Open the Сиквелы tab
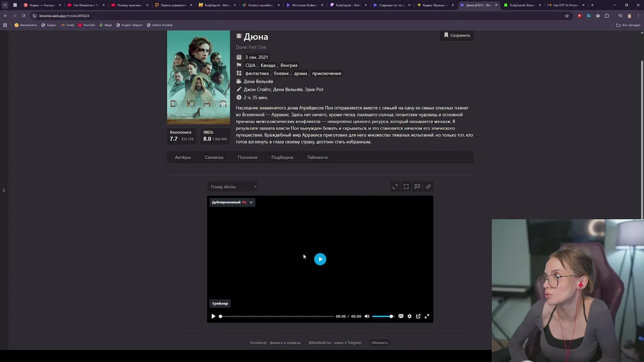The image size is (644, 362). coord(214,157)
